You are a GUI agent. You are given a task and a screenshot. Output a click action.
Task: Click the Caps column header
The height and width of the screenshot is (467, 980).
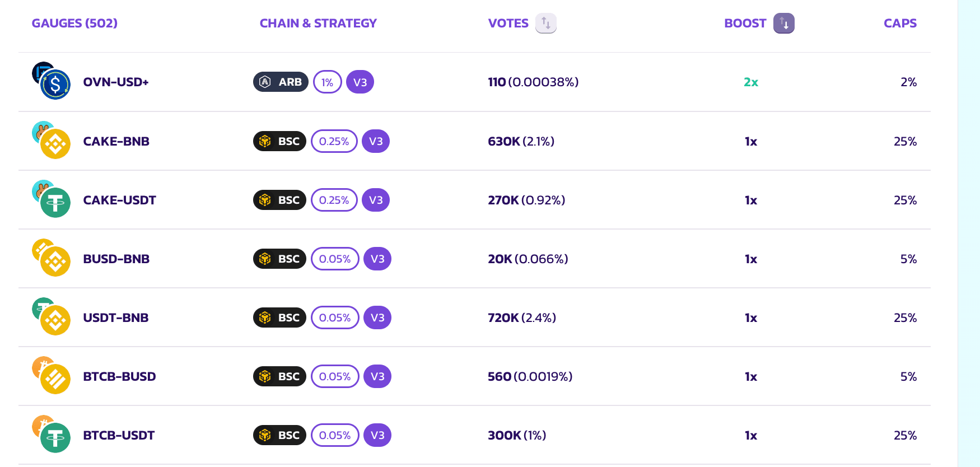[x=900, y=24]
